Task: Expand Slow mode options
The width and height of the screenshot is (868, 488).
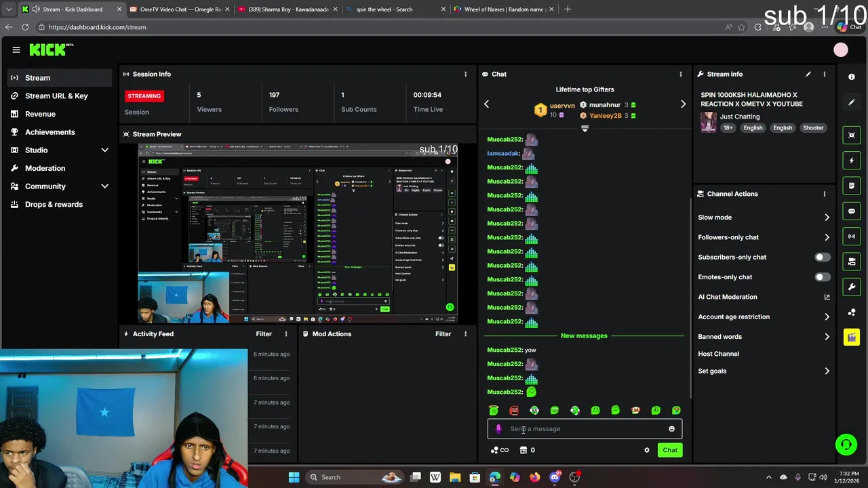Action: pyautogui.click(x=827, y=218)
